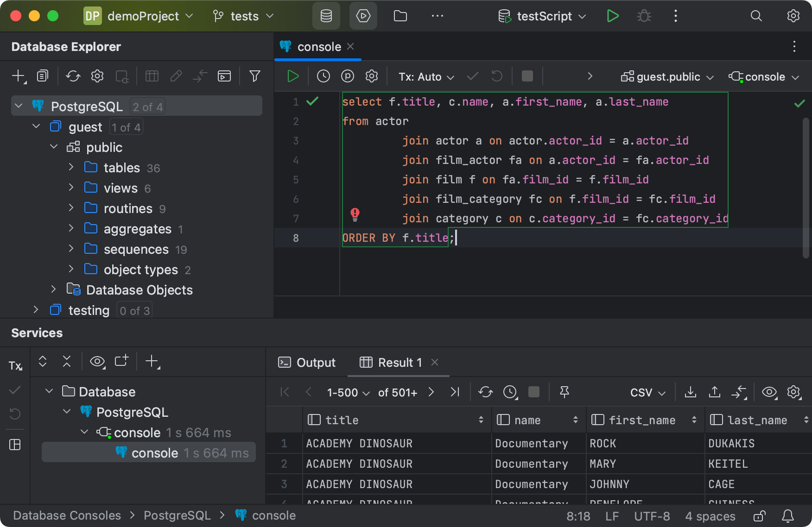
Task: Close the Result 1 tab
Action: coord(434,363)
